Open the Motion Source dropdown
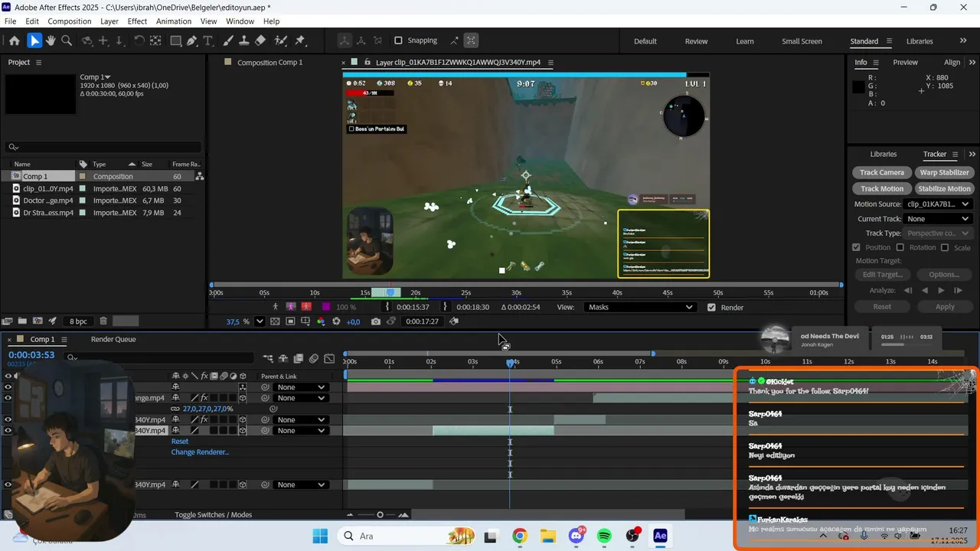The height and width of the screenshot is (551, 980). click(938, 204)
